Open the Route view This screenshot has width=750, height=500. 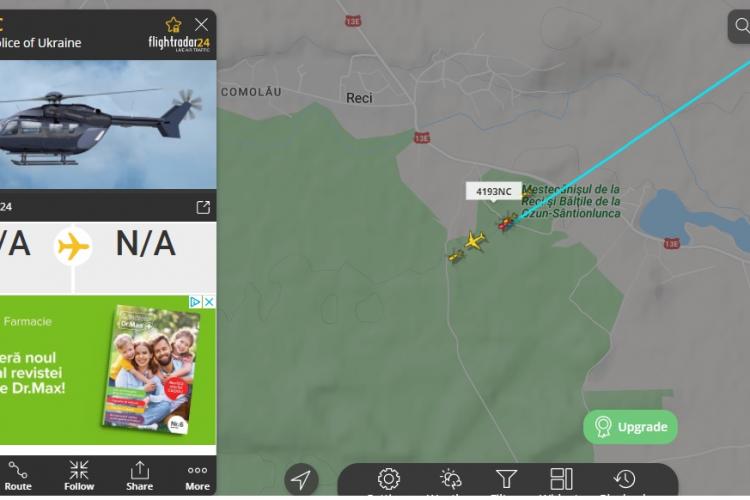click(18, 476)
